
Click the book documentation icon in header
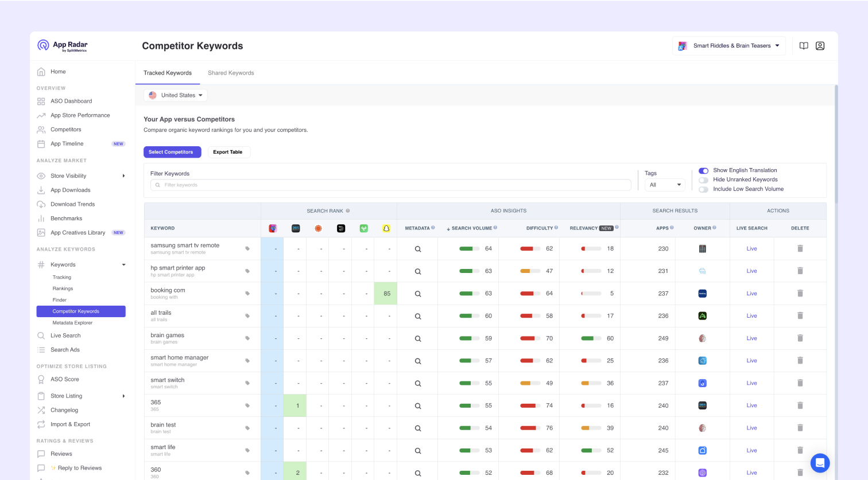[x=804, y=46]
